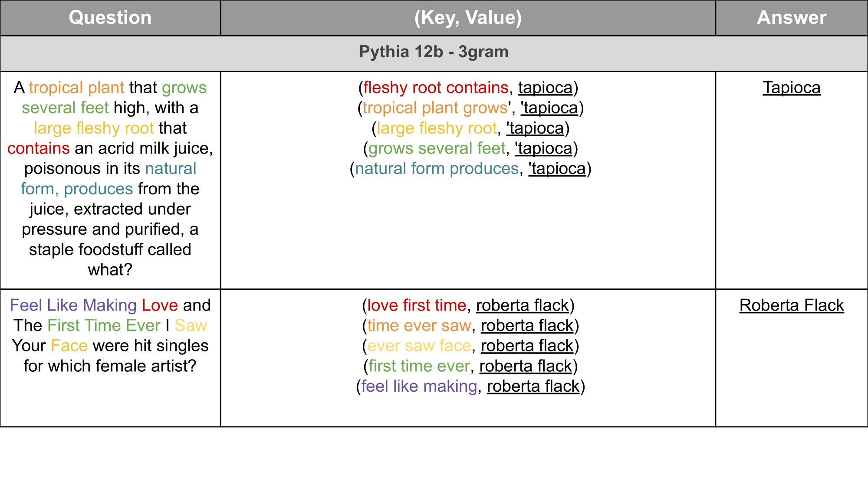Click yellow 'ever saw face' key text
Viewport: 868px width, 488px height.
point(419,346)
